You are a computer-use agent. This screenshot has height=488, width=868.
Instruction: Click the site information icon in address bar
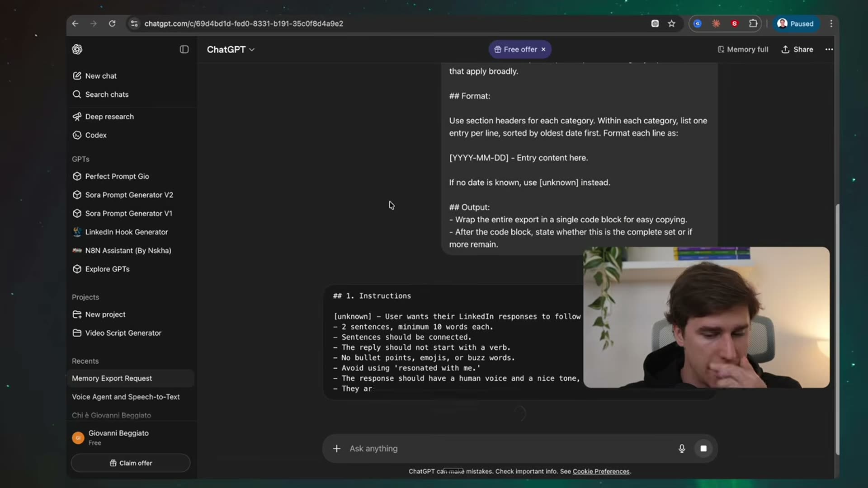tap(134, 23)
